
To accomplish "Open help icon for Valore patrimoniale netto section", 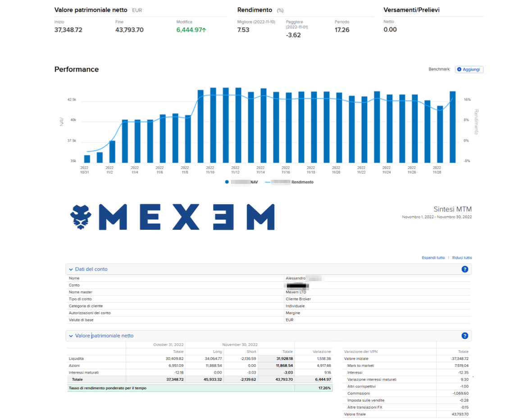I will point(464,336).
